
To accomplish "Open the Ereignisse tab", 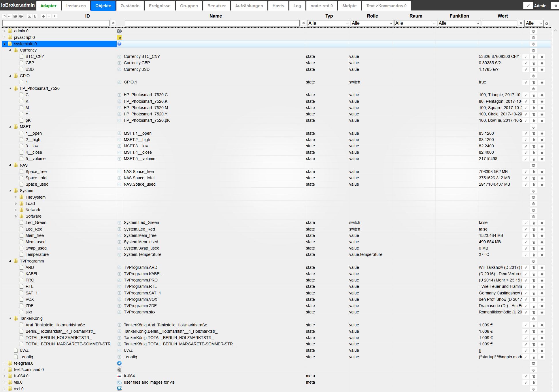I will point(160,6).
